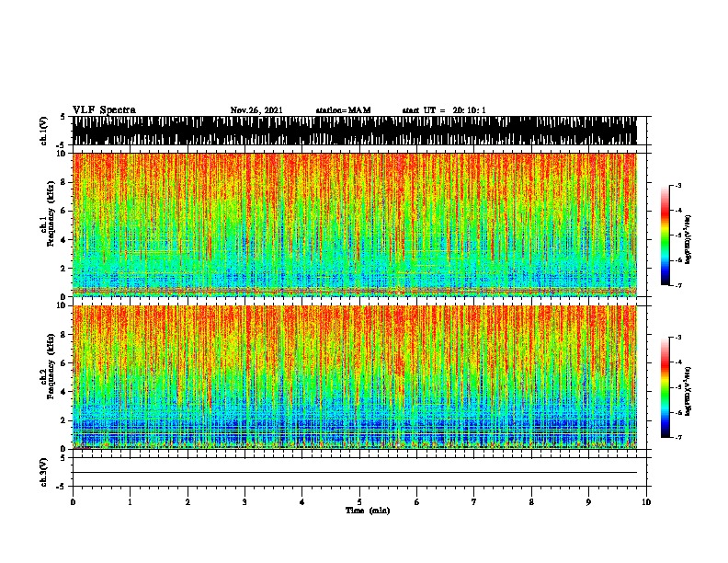Viewport: 728px width, 563px height.
Task: Click the flat ch.3 signal line
Action: [355, 473]
